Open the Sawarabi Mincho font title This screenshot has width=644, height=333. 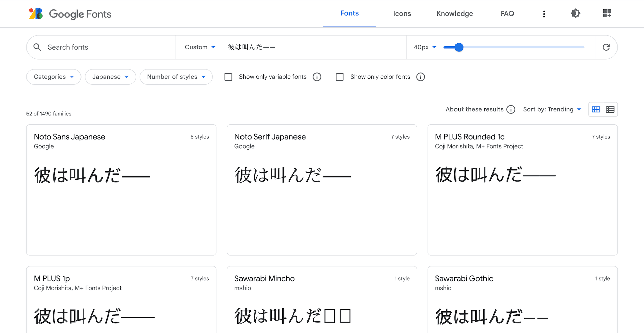tap(265, 278)
